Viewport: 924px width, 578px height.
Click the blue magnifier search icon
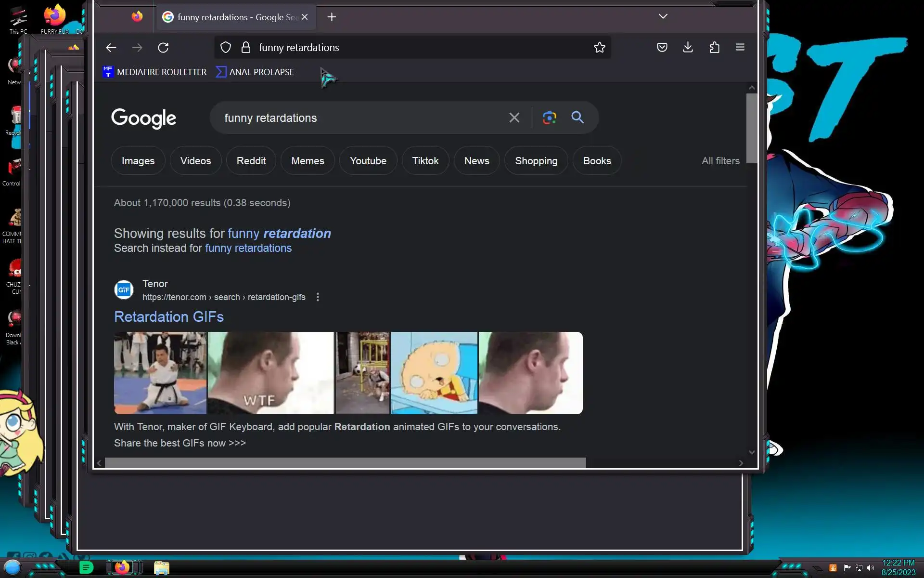click(577, 118)
